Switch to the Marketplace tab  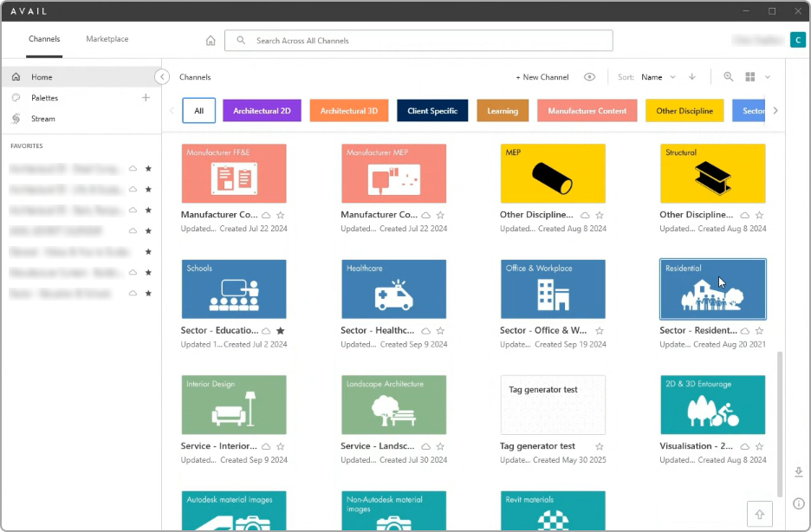click(x=107, y=39)
